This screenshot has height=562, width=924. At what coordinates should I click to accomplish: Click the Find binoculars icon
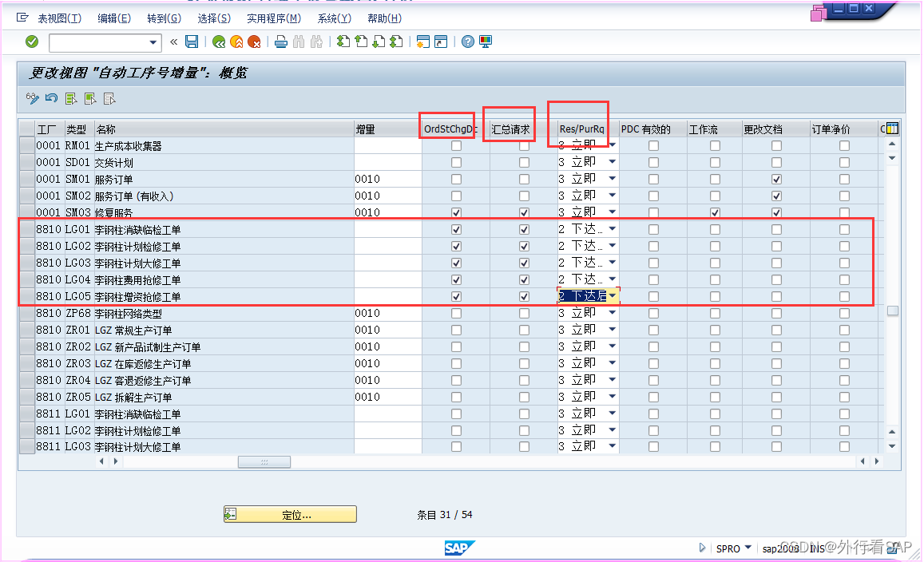299,42
